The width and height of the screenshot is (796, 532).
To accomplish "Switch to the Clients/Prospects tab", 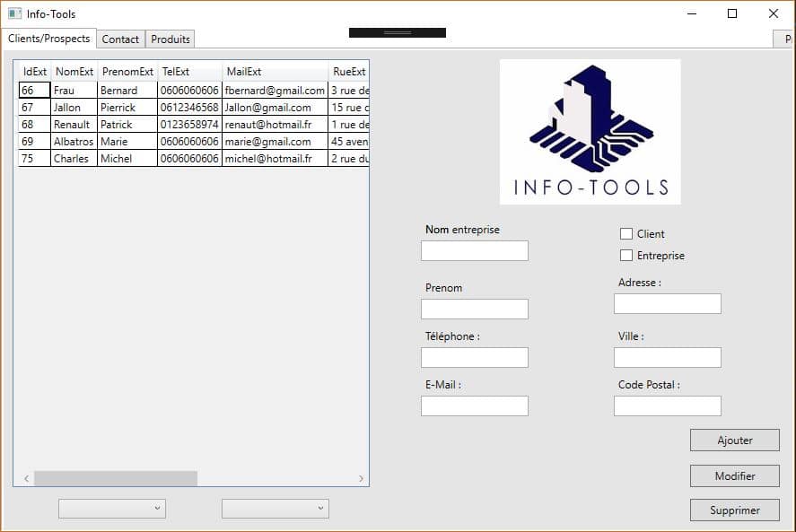I will (x=48, y=39).
